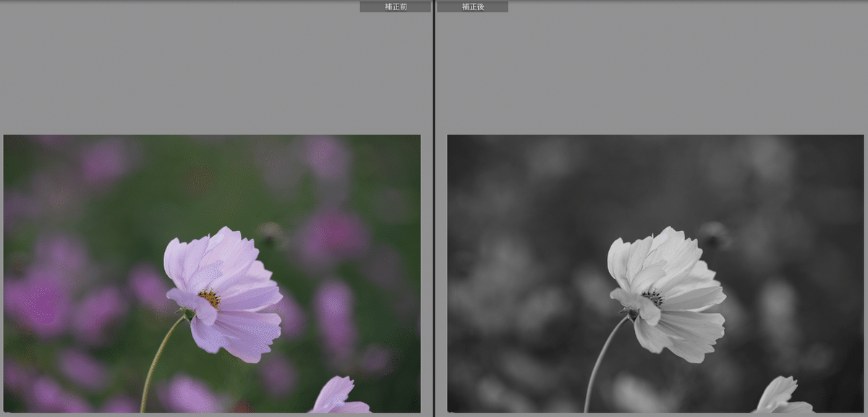Click the gray stem in the monochrome photo
The image size is (868, 417).
600,362
